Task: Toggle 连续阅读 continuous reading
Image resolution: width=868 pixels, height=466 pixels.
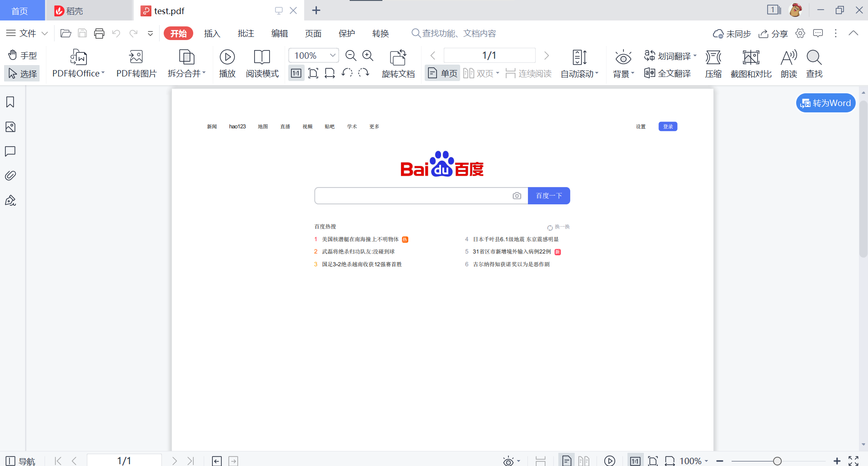Action: pos(528,73)
